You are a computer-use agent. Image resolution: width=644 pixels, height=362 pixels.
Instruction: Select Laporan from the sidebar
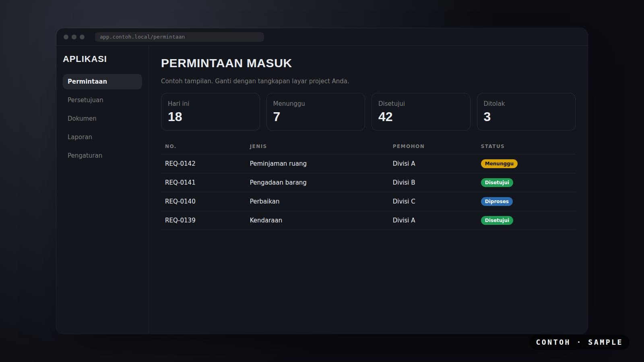click(x=102, y=137)
